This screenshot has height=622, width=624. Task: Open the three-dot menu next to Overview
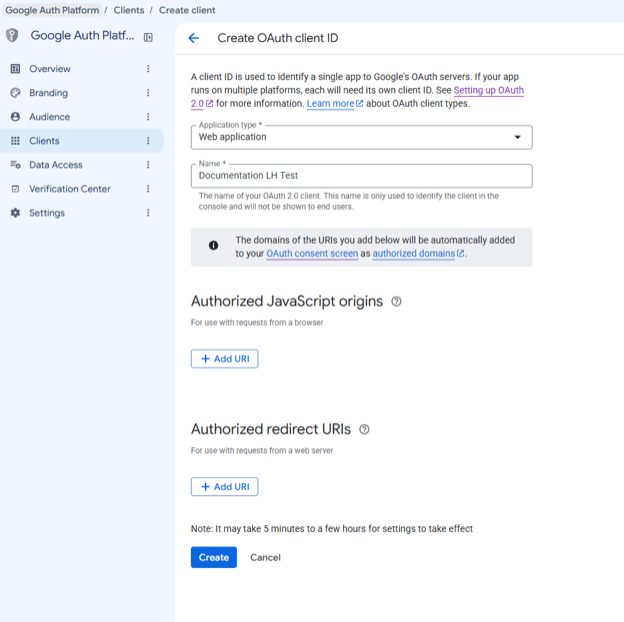click(x=148, y=69)
